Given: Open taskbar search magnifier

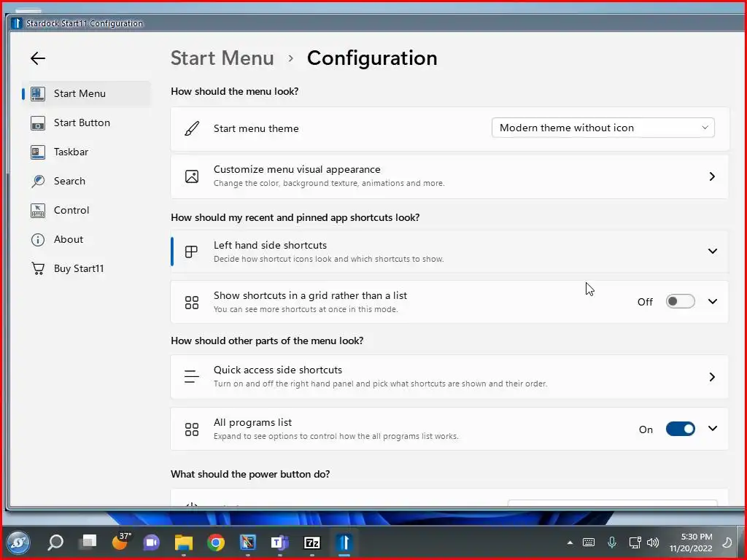Looking at the screenshot, I should (x=55, y=542).
